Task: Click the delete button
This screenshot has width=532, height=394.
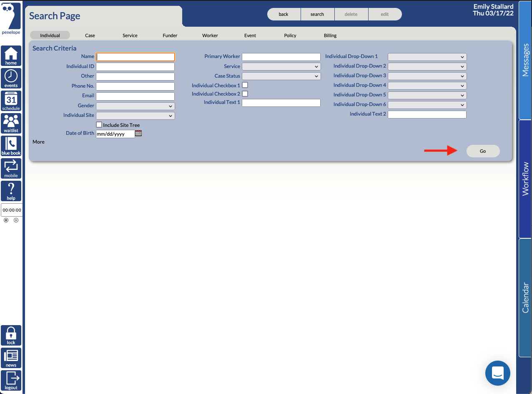Action: (351, 14)
